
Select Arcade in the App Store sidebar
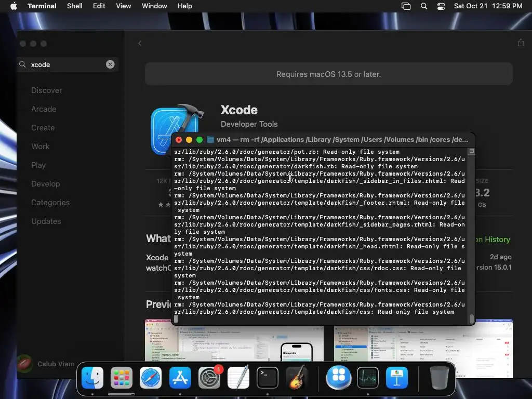(x=44, y=109)
